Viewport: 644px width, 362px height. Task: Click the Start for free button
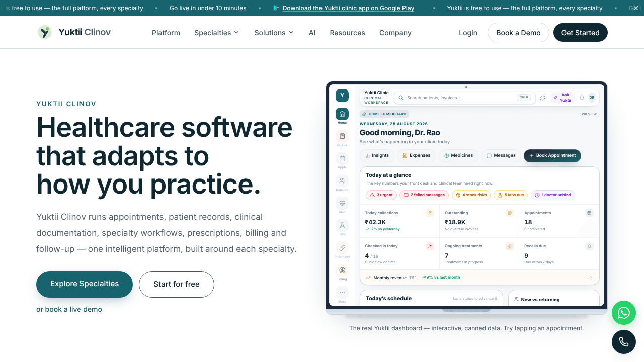pos(177,284)
